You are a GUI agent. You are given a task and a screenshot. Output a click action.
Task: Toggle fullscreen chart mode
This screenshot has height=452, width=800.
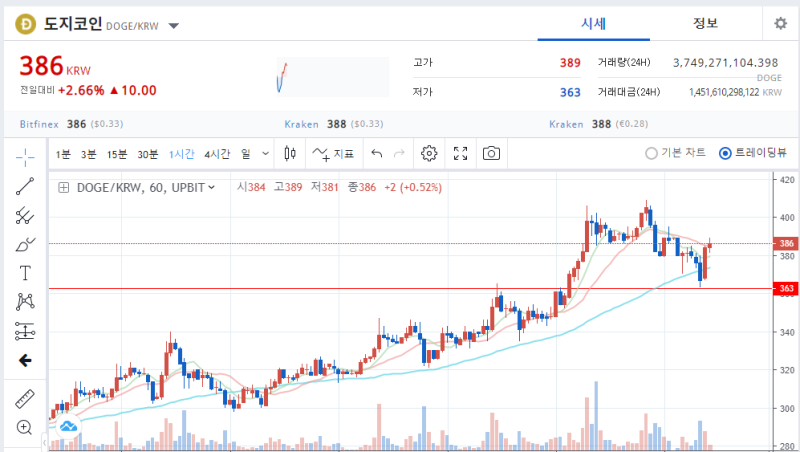click(x=460, y=153)
